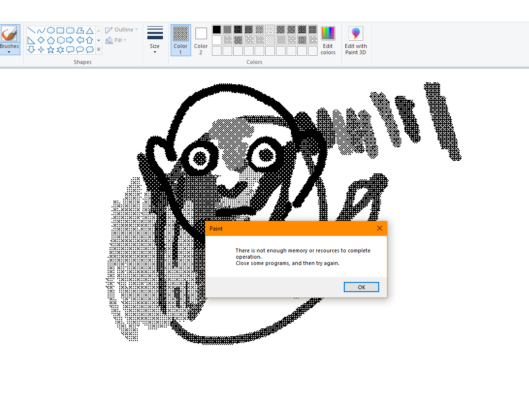
Task: Click the Brushes paintbrush icon
Action: pyautogui.click(x=9, y=34)
